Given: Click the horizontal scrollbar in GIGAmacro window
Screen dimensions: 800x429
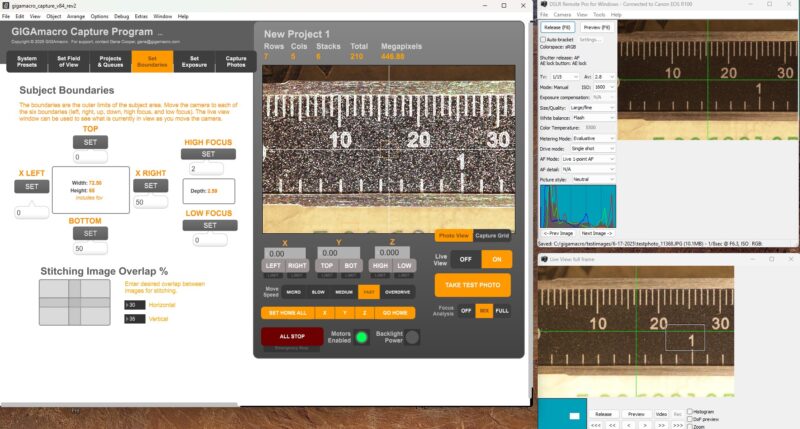Looking at the screenshot, I should click(120, 405).
